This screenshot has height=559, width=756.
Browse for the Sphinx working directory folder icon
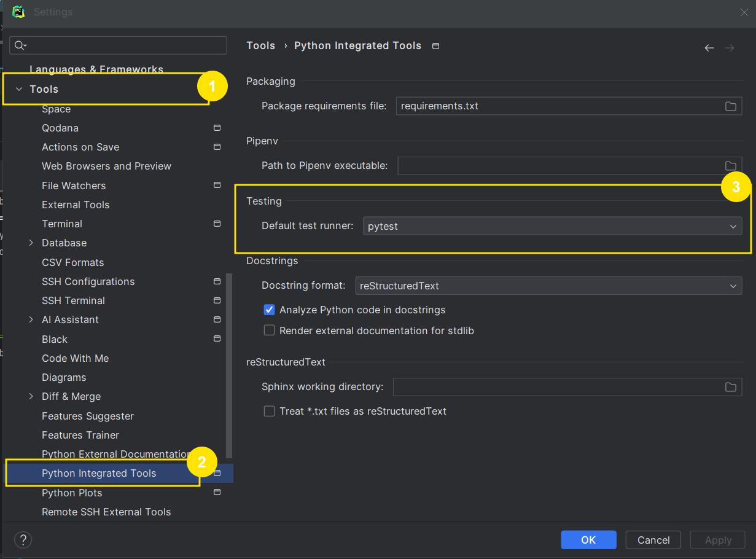click(x=730, y=387)
